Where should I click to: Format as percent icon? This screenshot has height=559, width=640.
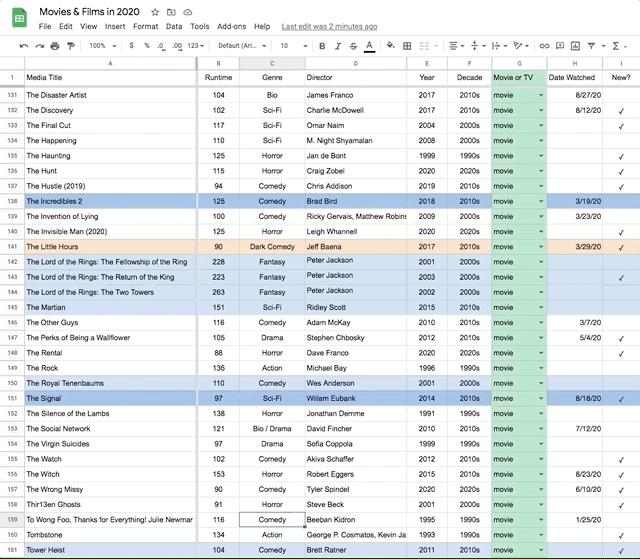(147, 46)
